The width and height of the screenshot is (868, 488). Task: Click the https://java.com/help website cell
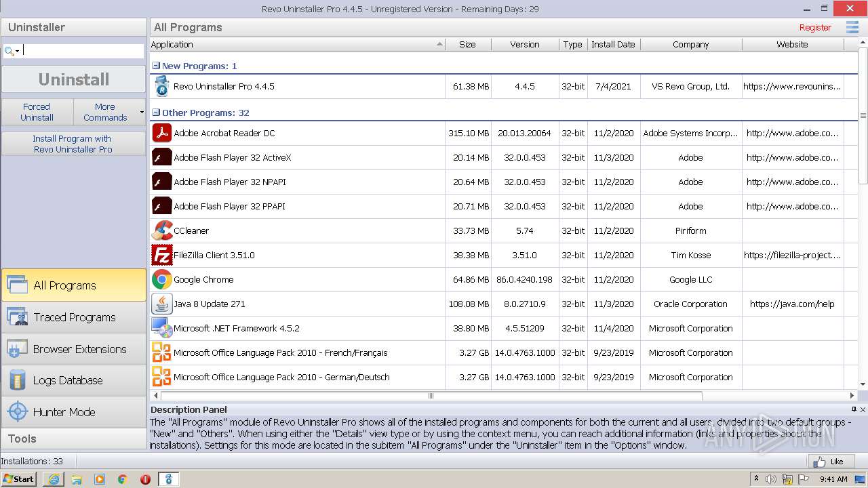792,304
